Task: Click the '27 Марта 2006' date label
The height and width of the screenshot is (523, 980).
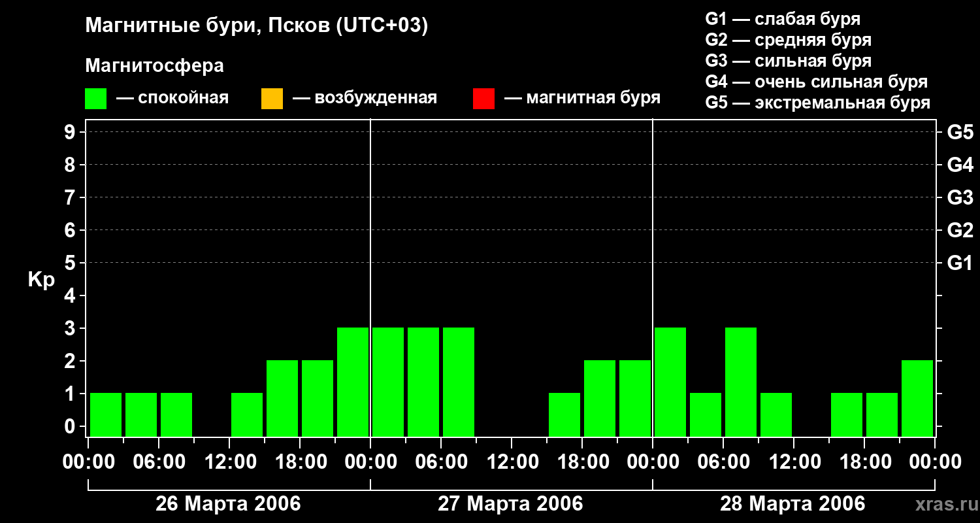Action: tap(510, 504)
